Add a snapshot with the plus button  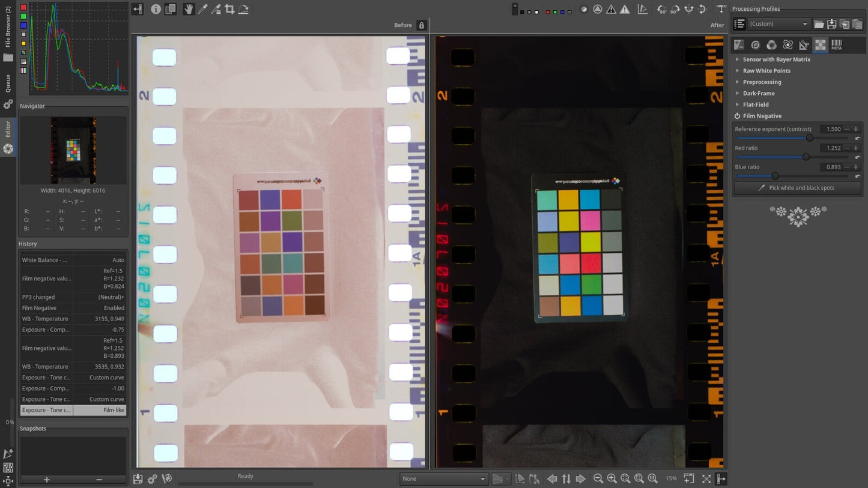pyautogui.click(x=46, y=480)
